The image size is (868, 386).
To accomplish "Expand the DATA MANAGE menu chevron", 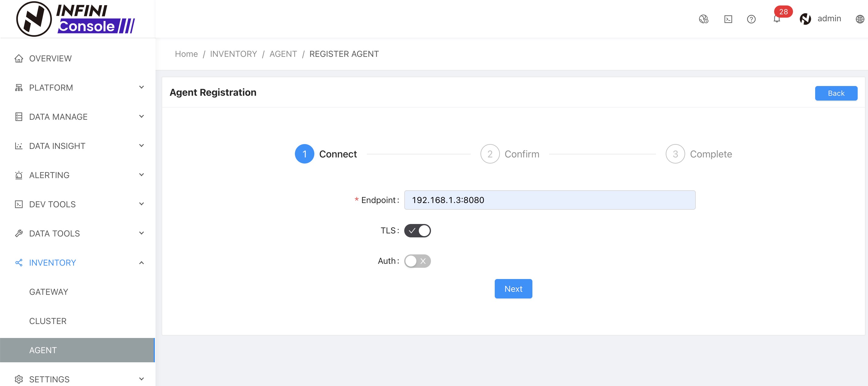I will [x=142, y=117].
